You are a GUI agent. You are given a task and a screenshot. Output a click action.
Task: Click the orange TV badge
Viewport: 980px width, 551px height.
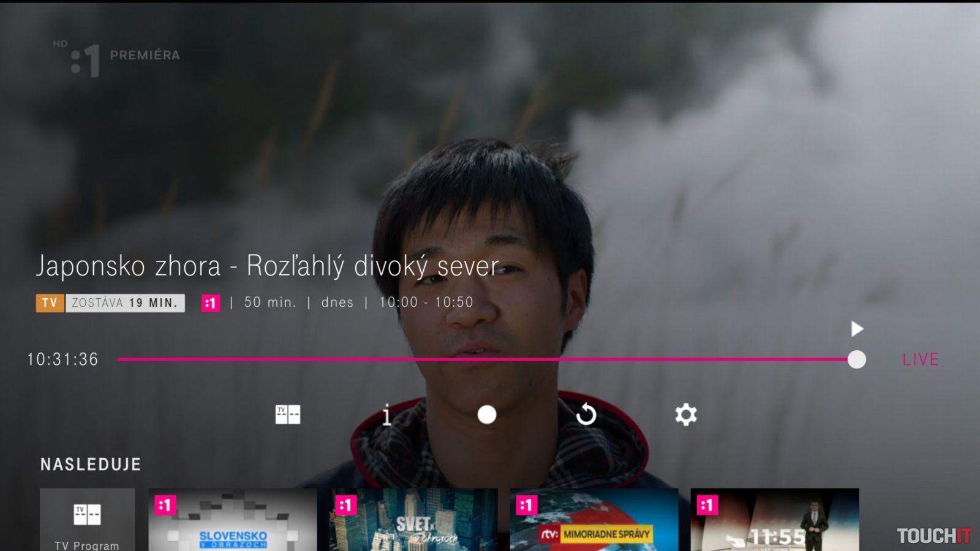(50, 303)
